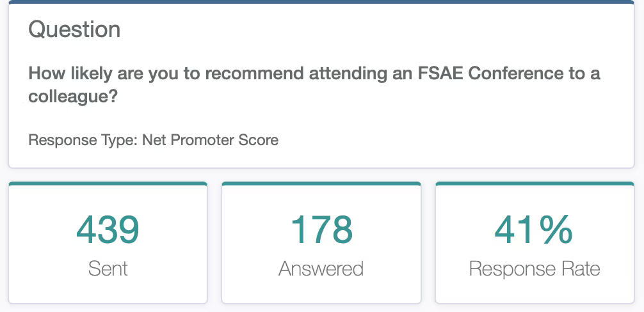Click the 439 sent count number
The height and width of the screenshot is (312, 644).
tap(108, 230)
